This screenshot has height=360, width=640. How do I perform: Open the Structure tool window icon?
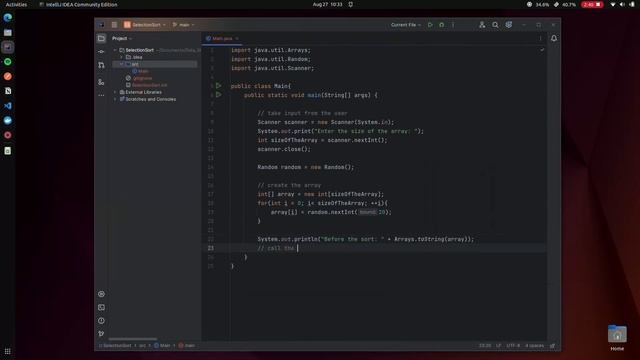click(101, 82)
